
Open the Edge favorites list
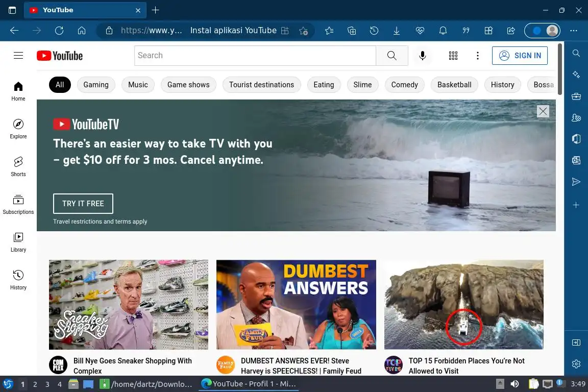tap(329, 31)
